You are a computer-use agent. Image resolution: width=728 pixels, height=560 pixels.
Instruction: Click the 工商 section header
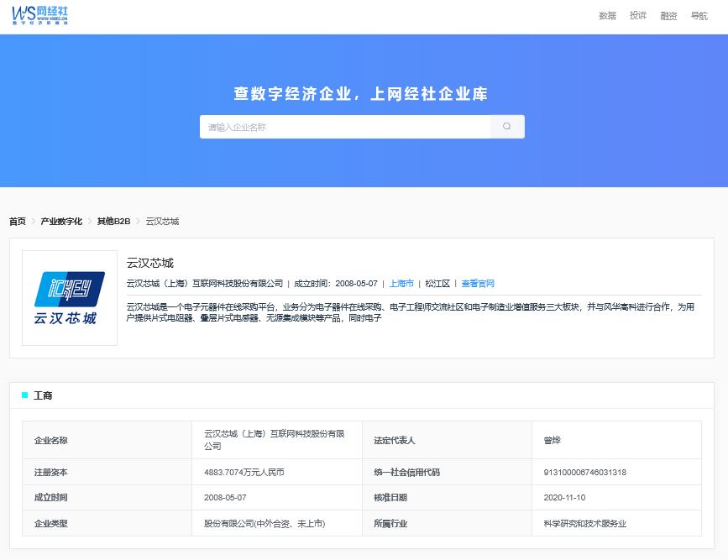pyautogui.click(x=43, y=395)
